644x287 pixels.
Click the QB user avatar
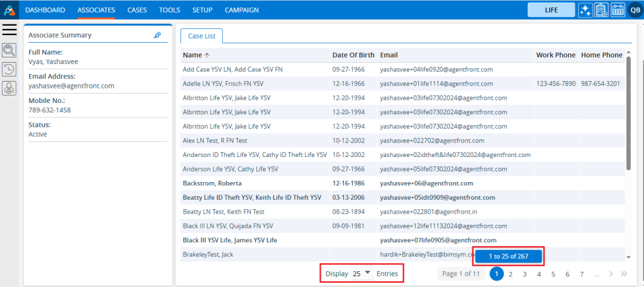click(x=634, y=10)
